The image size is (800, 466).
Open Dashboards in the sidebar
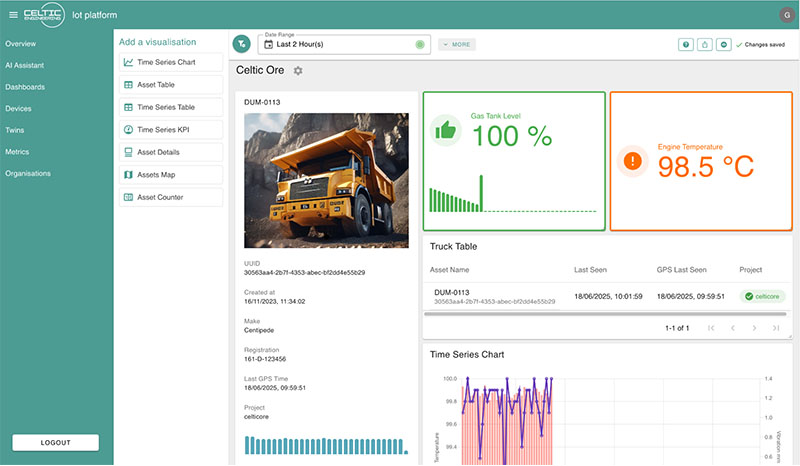coord(25,87)
